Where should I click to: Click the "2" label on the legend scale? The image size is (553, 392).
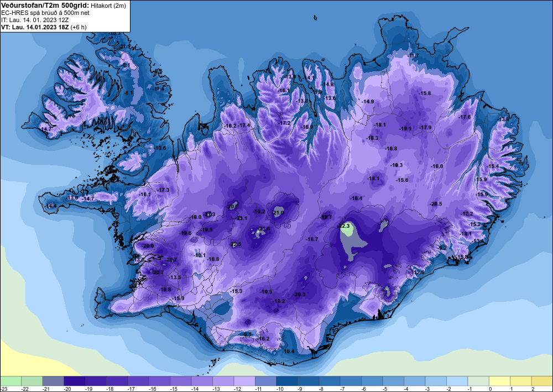point(533,389)
